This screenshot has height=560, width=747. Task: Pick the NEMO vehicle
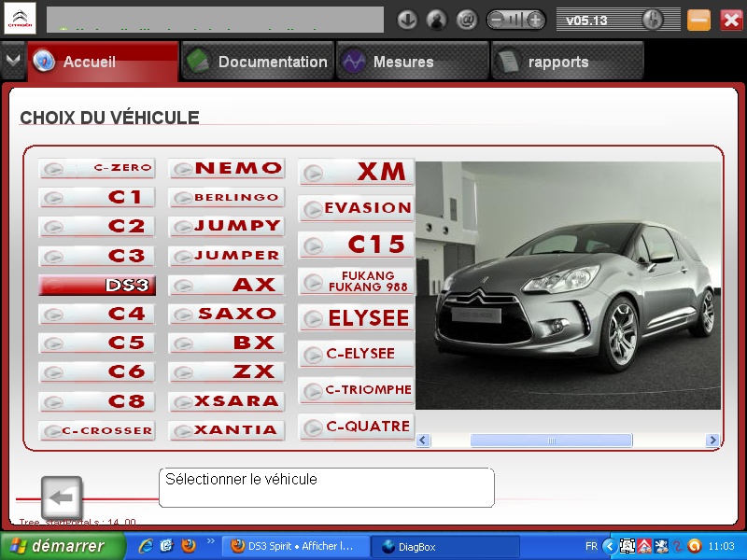pyautogui.click(x=227, y=168)
